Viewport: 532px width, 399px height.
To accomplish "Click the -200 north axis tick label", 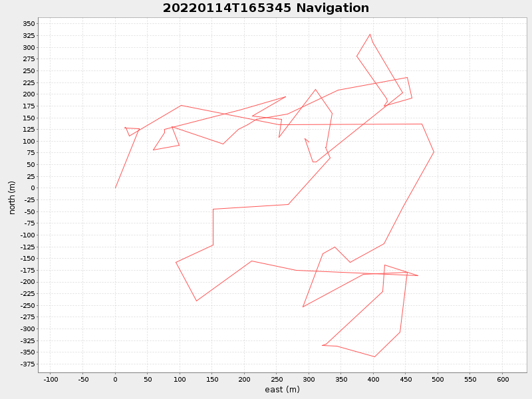I will click(27, 282).
